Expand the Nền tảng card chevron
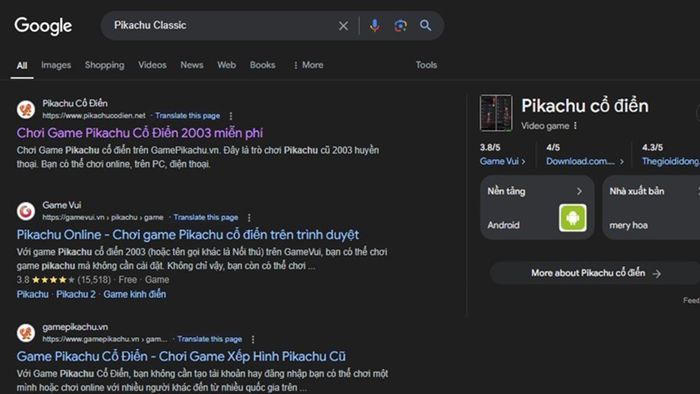700x394 pixels. coord(579,191)
